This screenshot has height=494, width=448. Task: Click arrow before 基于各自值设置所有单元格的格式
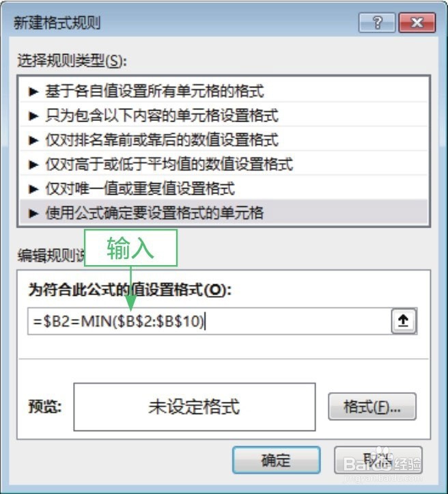33,92
